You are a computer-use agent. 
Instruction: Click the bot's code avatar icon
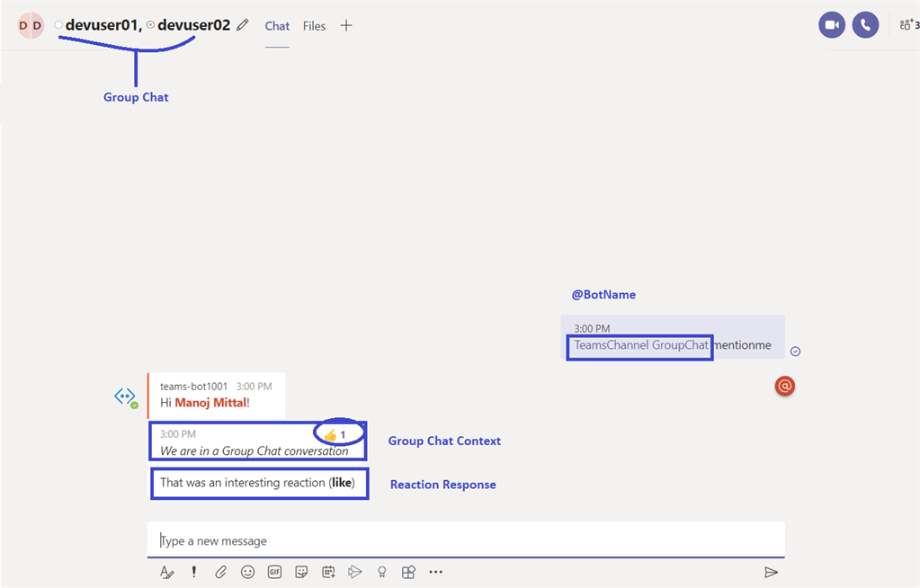pos(125,396)
